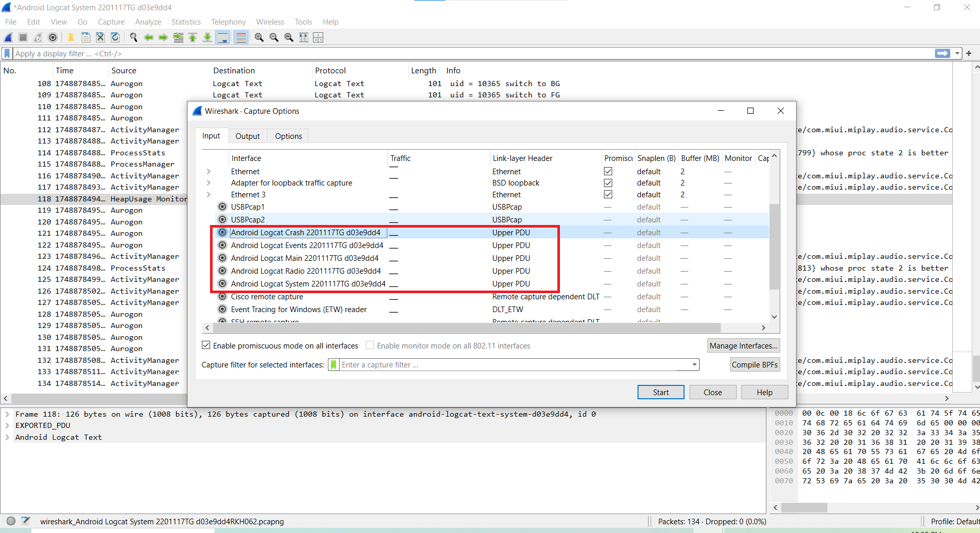Toggle promiscuous checkbox for Ethernet 3
The width and height of the screenshot is (980, 533).
point(608,194)
